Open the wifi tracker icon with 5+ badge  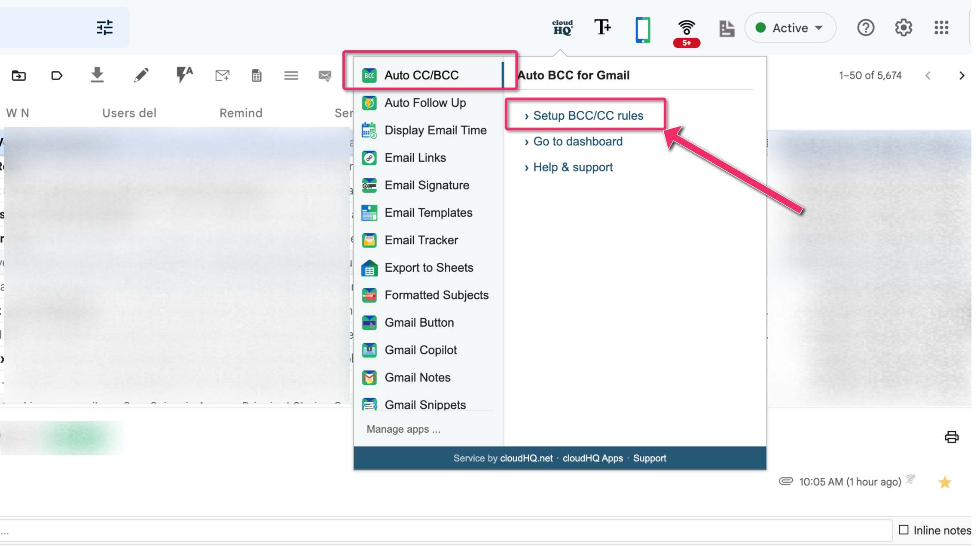(686, 33)
